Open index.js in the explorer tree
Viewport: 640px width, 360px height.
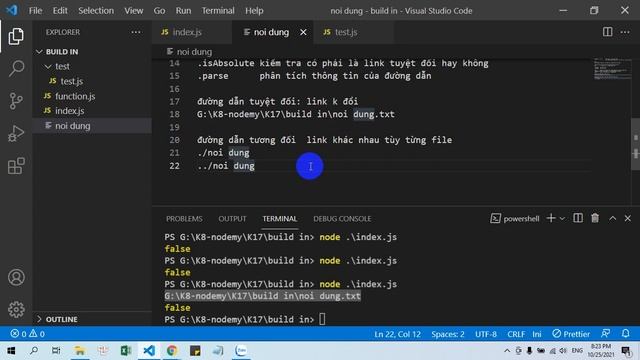pos(92,111)
